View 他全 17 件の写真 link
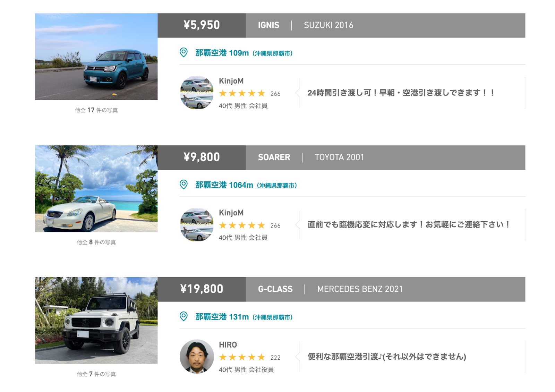This screenshot has width=555, height=392. 96,110
